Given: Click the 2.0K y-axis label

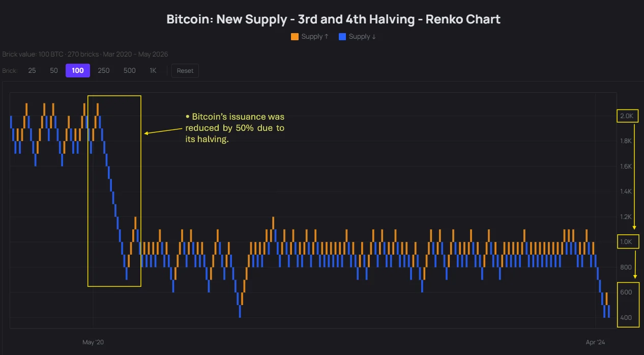Looking at the screenshot, I should tap(626, 116).
